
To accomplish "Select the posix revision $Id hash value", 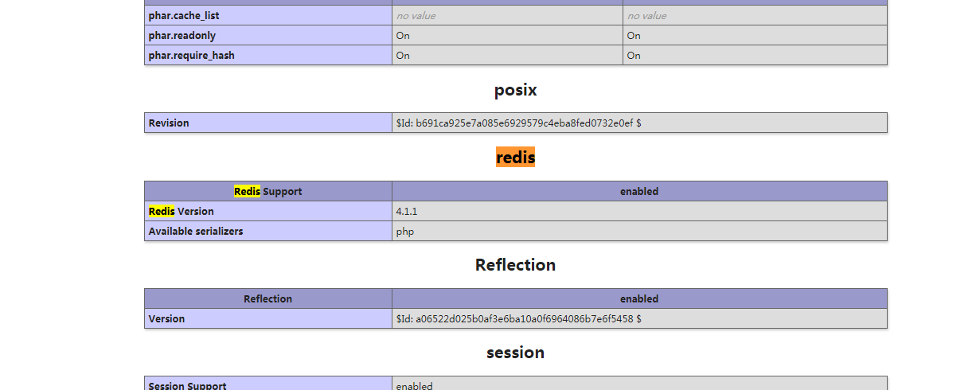I will [x=518, y=123].
